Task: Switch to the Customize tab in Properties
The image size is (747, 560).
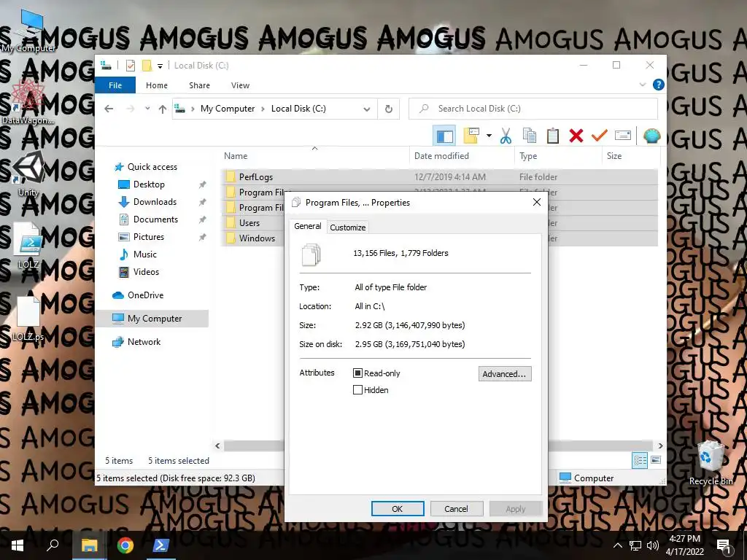Action: point(348,227)
